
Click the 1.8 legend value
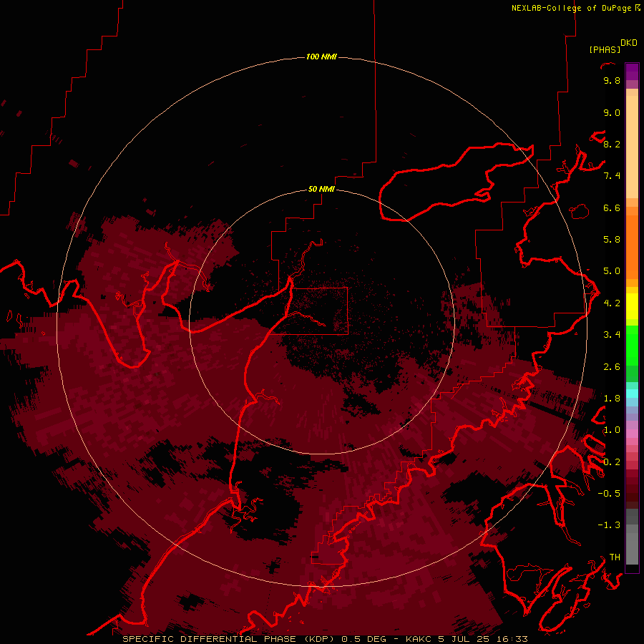click(612, 399)
